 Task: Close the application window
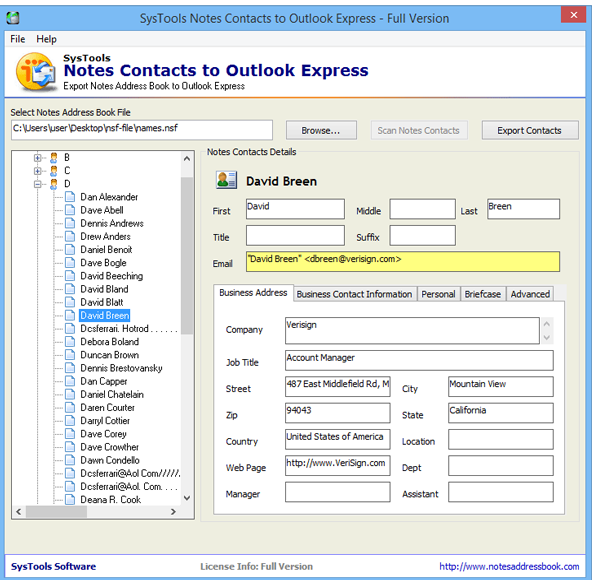[x=573, y=15]
